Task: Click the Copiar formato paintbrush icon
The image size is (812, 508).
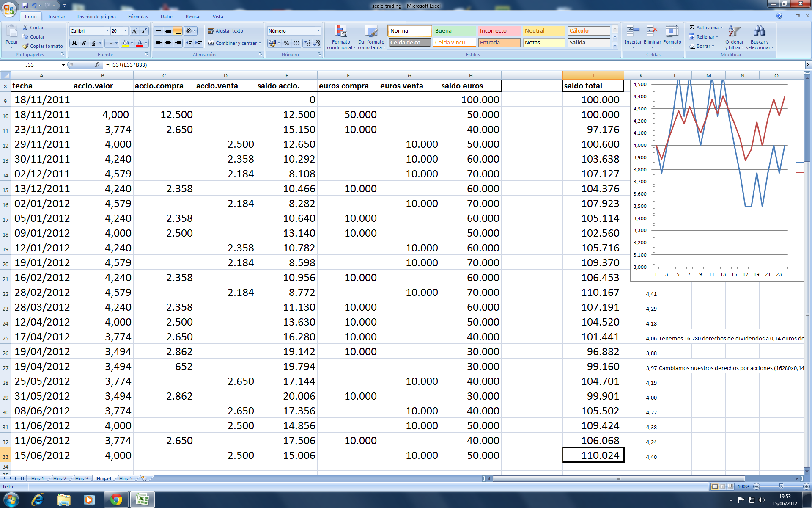Action: [x=26, y=46]
